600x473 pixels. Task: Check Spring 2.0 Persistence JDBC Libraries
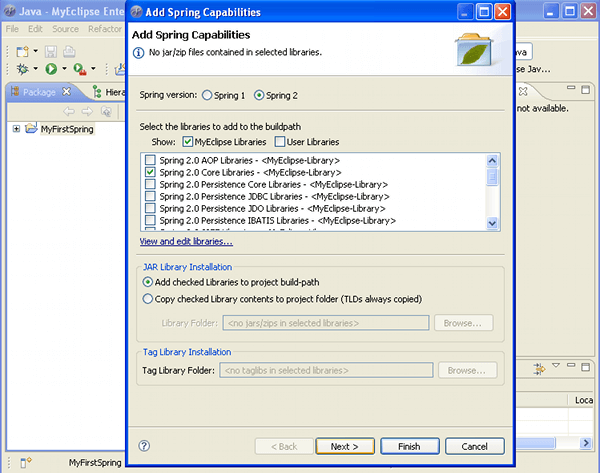click(150, 196)
